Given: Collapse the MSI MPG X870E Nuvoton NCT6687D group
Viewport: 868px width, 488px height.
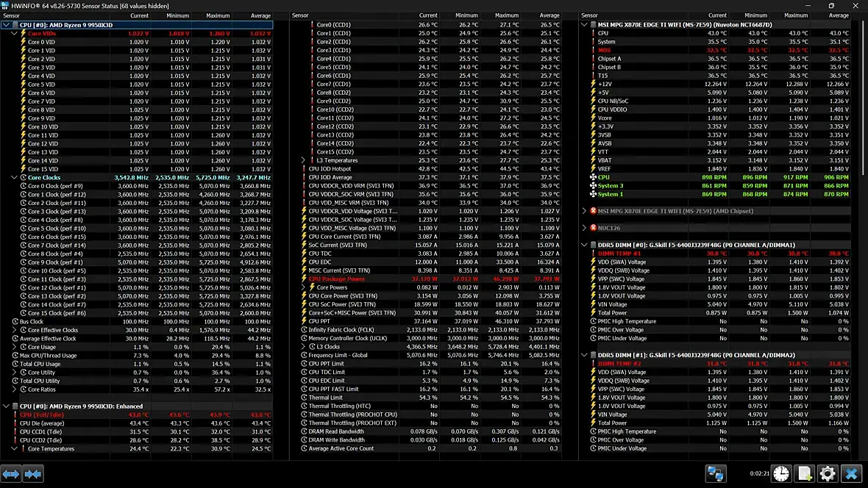Looking at the screenshot, I should click(x=584, y=25).
